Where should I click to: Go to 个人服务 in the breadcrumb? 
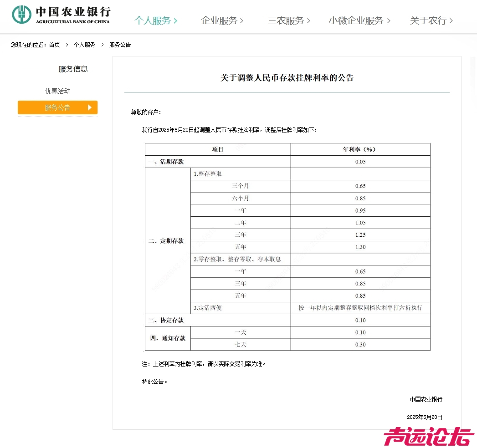(x=84, y=45)
